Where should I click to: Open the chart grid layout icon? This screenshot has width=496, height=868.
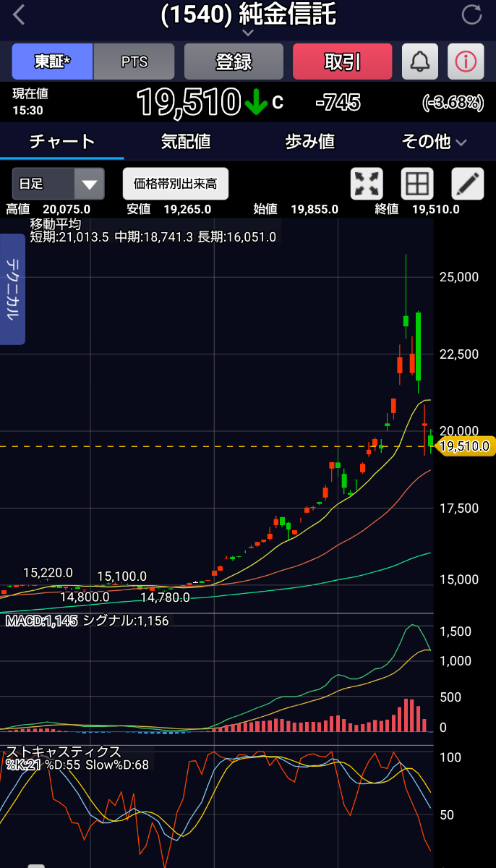417,184
